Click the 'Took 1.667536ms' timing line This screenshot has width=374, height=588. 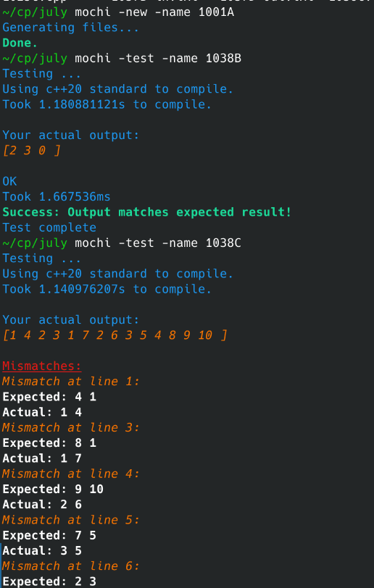(x=57, y=197)
